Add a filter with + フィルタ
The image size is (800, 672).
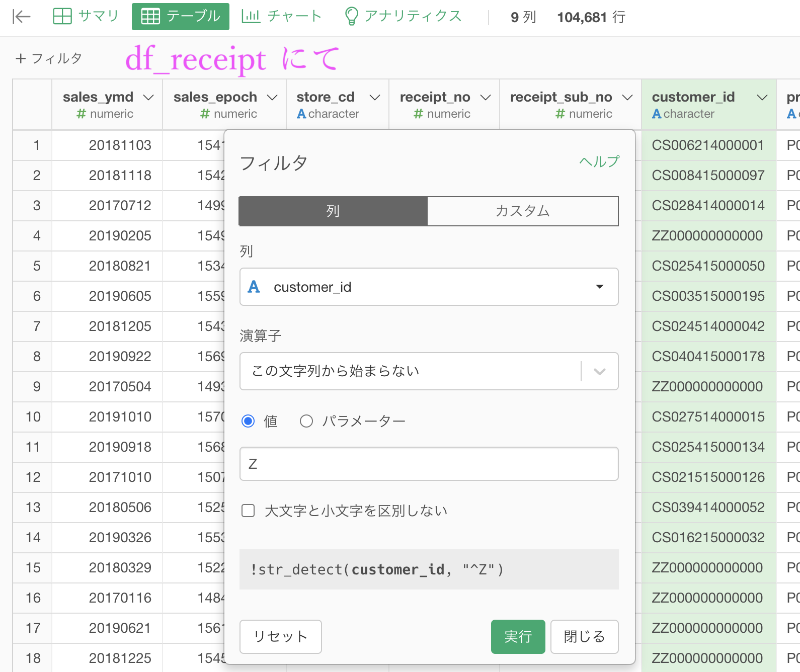(49, 58)
